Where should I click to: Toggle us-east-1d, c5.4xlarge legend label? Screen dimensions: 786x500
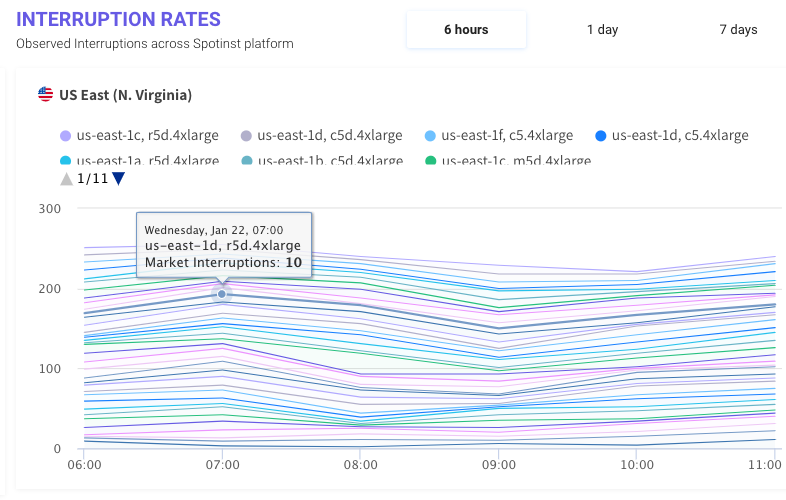(679, 136)
